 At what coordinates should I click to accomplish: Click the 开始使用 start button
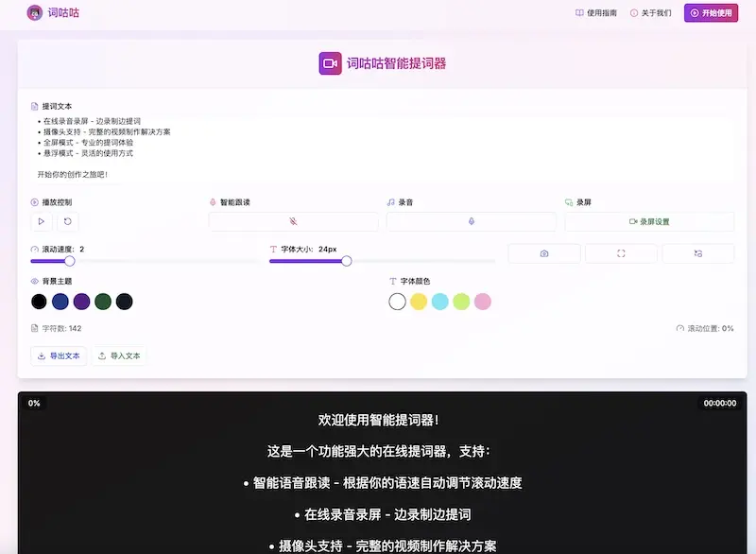pyautogui.click(x=711, y=13)
